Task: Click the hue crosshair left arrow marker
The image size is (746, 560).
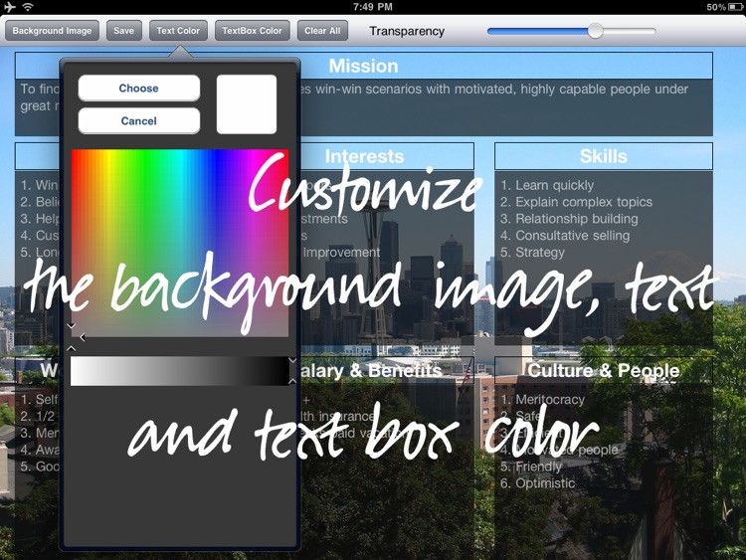Action: (83, 337)
